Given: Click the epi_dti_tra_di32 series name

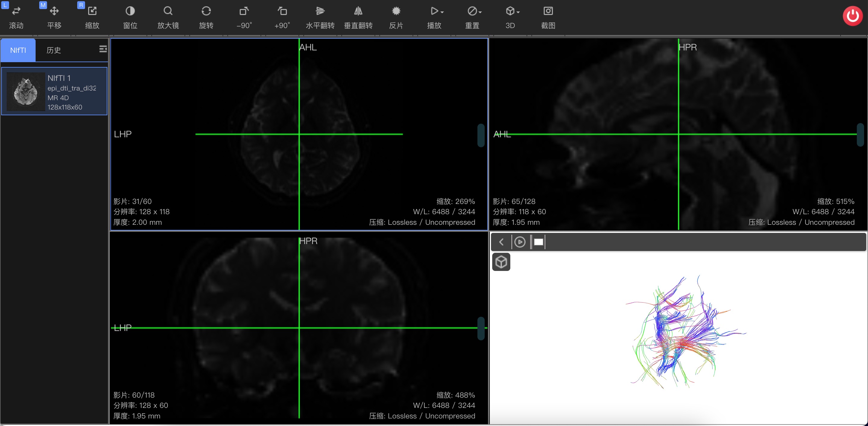Looking at the screenshot, I should pyautogui.click(x=72, y=88).
